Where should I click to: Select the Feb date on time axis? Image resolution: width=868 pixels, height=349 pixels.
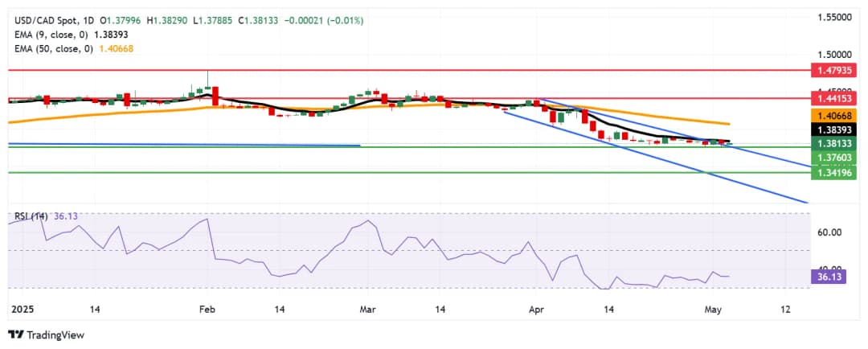tap(207, 309)
